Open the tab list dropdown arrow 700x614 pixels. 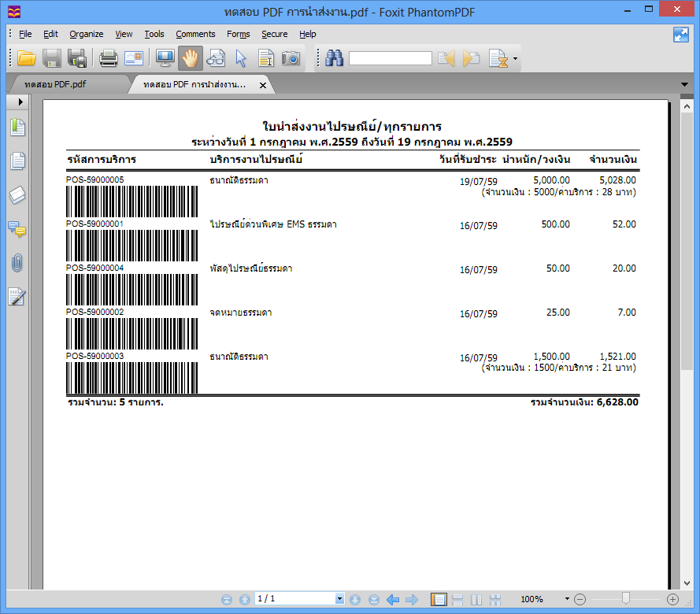pos(684,84)
